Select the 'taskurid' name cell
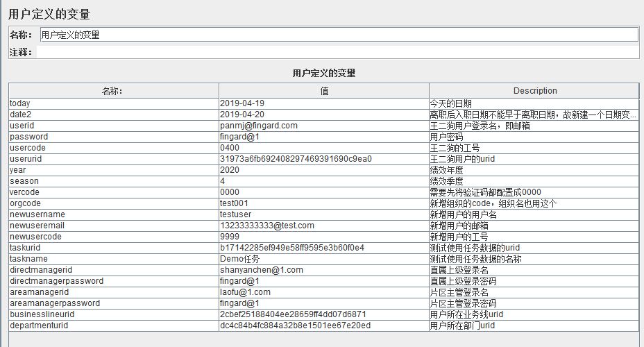Screen dimensions: 644x347 point(114,248)
